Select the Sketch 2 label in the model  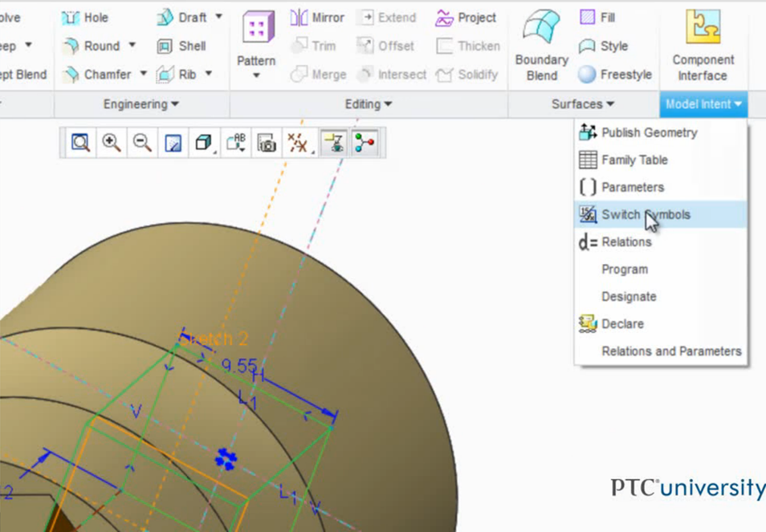pos(214,339)
